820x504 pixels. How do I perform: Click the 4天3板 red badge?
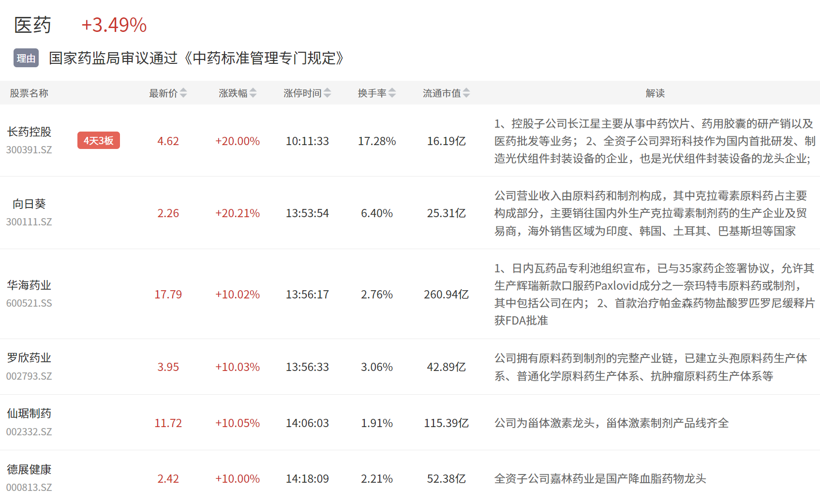point(98,141)
